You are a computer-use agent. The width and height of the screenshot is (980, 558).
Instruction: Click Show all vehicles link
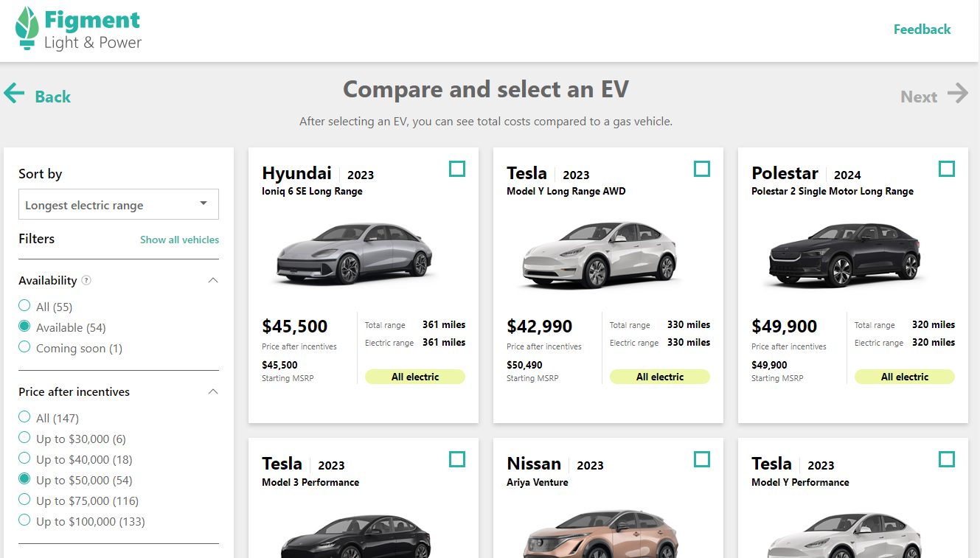pyautogui.click(x=179, y=240)
